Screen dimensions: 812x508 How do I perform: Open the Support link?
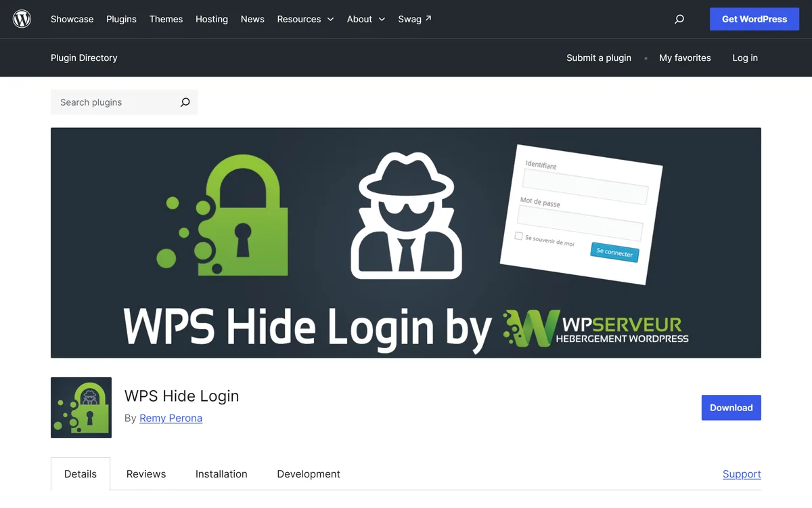coord(742,474)
